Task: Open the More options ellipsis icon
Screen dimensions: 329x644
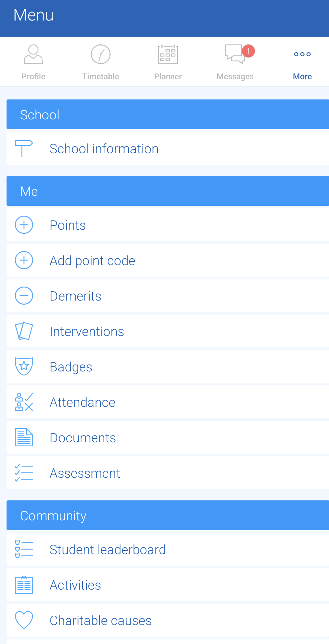Action: tap(302, 54)
